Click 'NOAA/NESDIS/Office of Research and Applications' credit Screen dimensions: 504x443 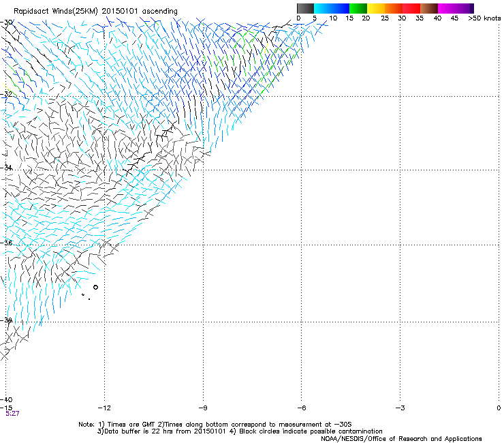point(401,439)
